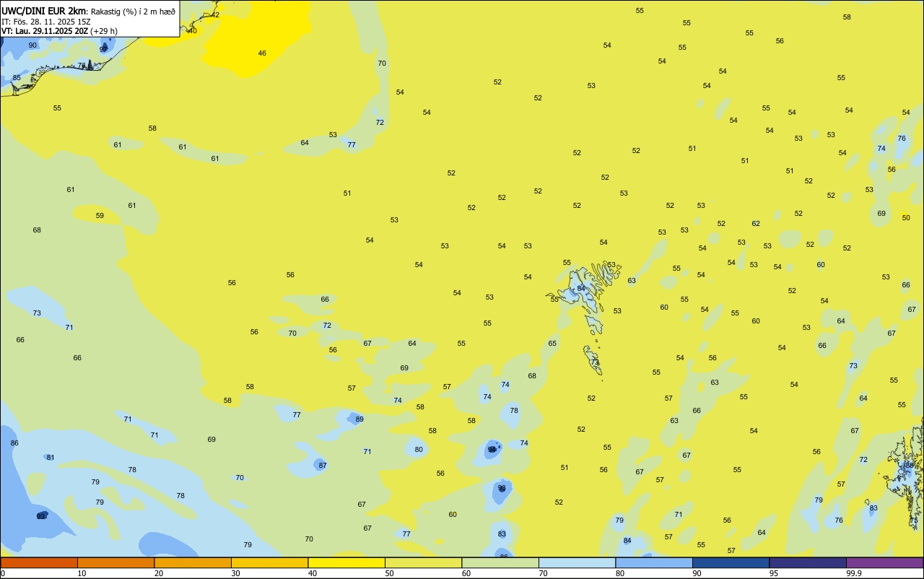Viewport: 924px width, 579px height.
Task: Click the legend tick label 95
Action: point(774,573)
